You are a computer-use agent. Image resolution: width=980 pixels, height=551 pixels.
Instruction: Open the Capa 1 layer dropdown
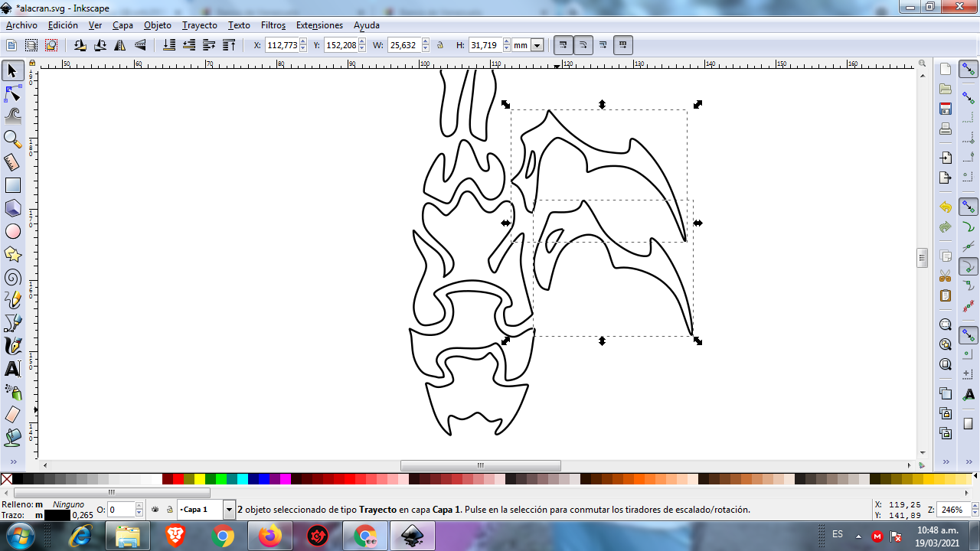pyautogui.click(x=229, y=509)
